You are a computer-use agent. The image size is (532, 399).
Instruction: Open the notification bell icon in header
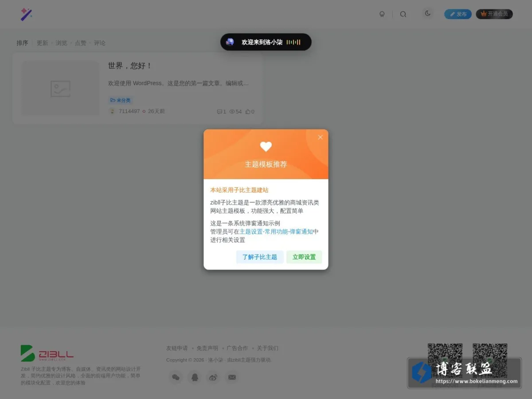(x=382, y=14)
